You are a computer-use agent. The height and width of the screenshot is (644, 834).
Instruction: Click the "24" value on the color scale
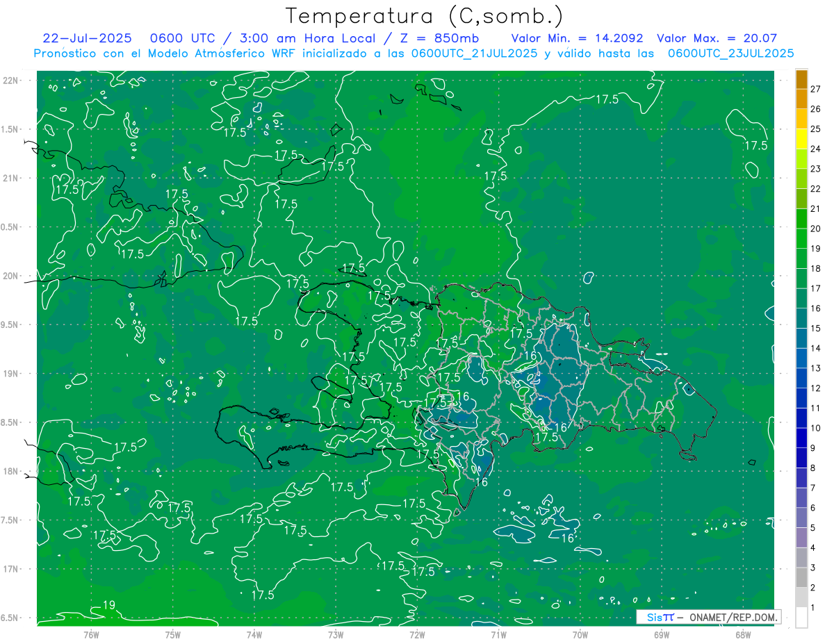815,149
